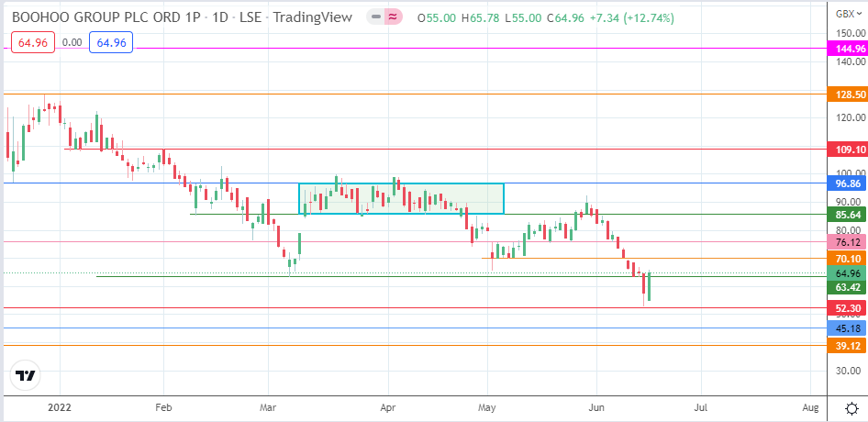Click the Mar label on time axis
The width and height of the screenshot is (868, 422).
tap(268, 408)
